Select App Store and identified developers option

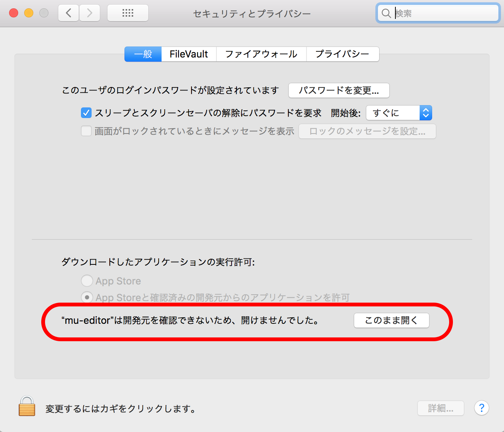point(87,297)
